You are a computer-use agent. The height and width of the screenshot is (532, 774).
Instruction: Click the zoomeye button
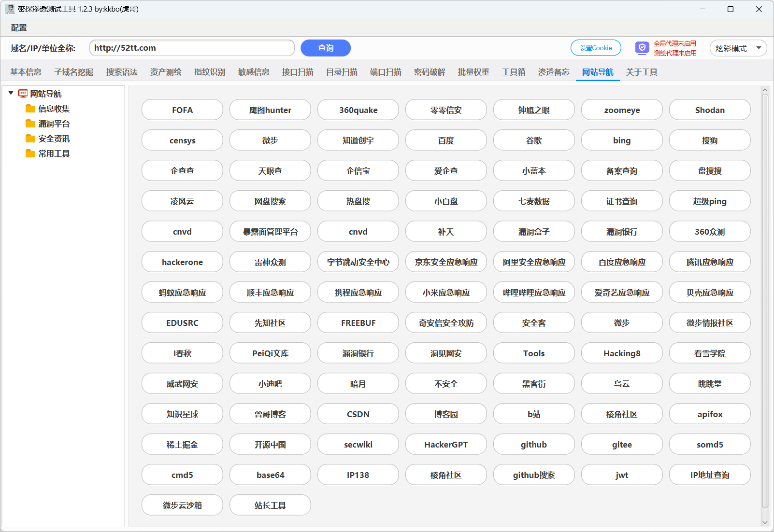tap(622, 110)
